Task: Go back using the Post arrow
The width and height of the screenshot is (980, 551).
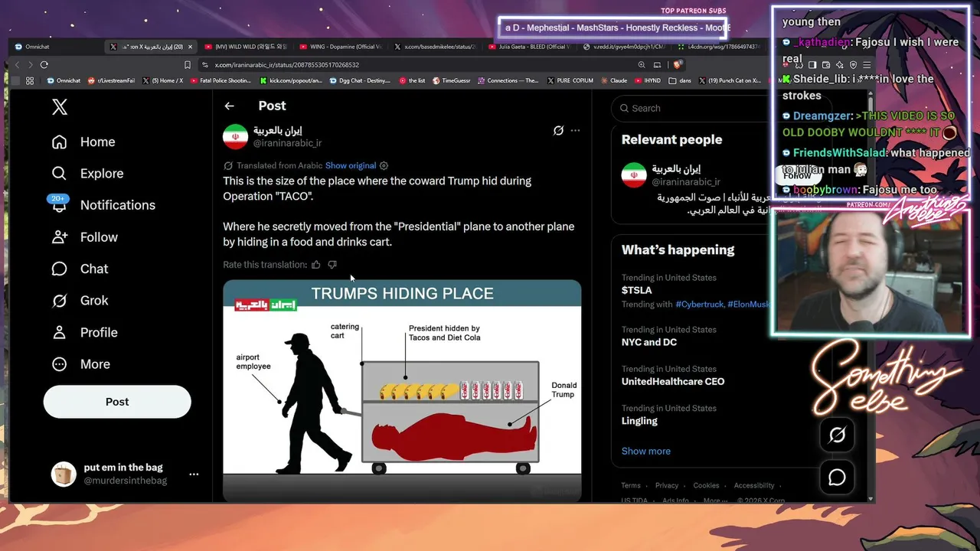Action: 229,106
